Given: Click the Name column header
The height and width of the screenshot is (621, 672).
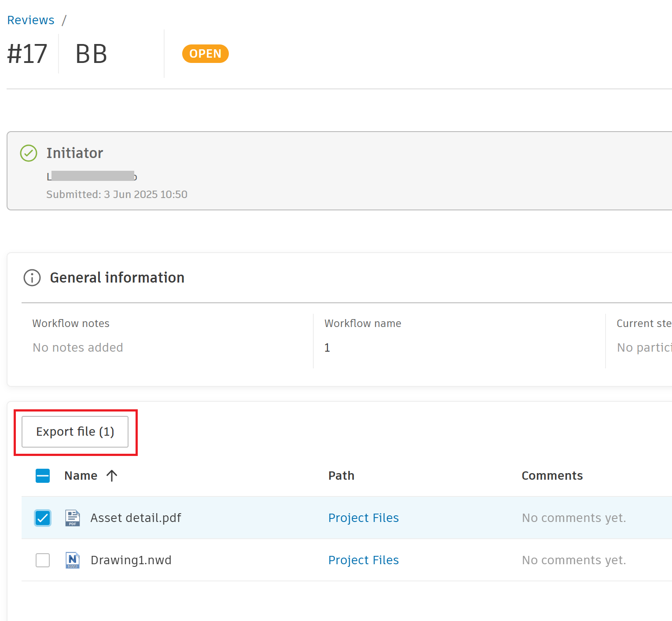Looking at the screenshot, I should tap(81, 476).
